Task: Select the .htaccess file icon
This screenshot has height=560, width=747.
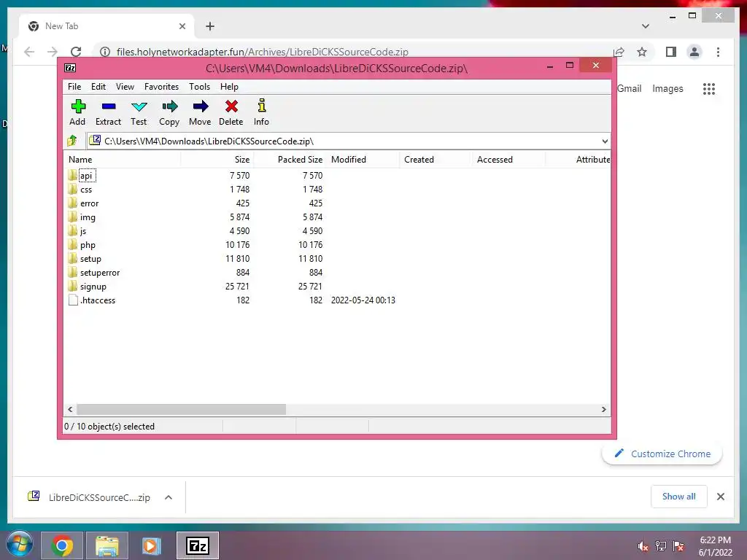Action: (73, 300)
